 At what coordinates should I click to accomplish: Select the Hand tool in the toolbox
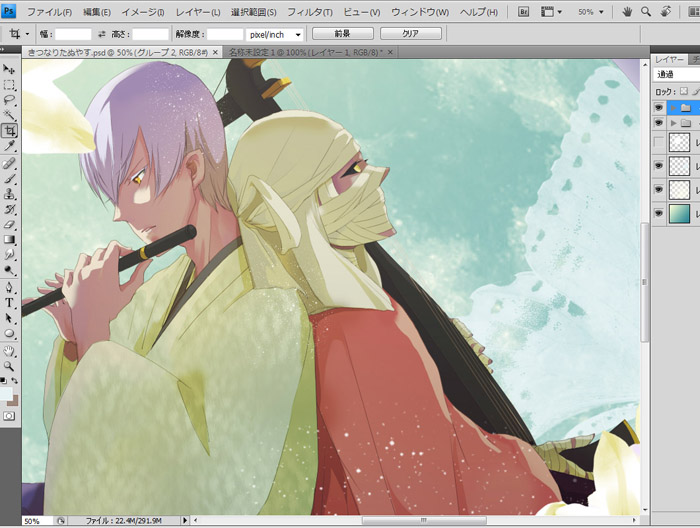(x=8, y=351)
